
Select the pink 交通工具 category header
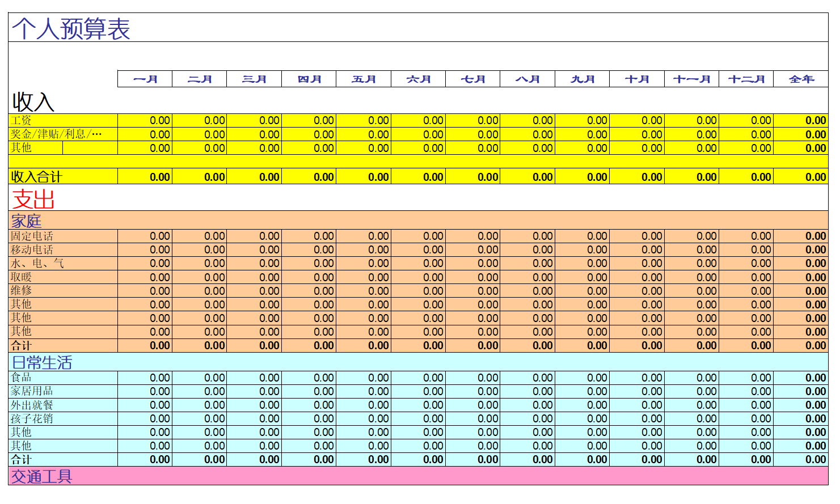(42, 476)
